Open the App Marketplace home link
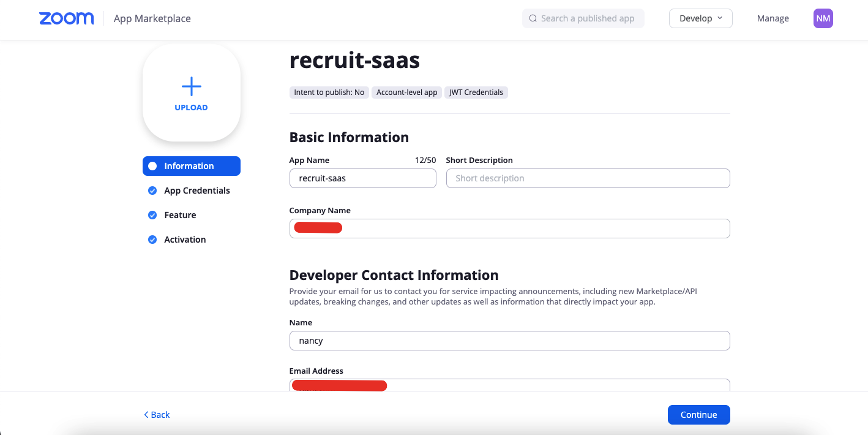This screenshot has height=435, width=868. (x=152, y=18)
